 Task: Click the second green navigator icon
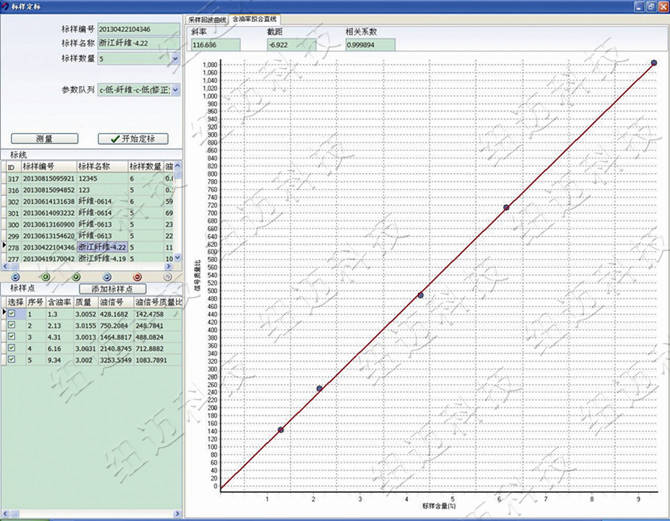76,276
